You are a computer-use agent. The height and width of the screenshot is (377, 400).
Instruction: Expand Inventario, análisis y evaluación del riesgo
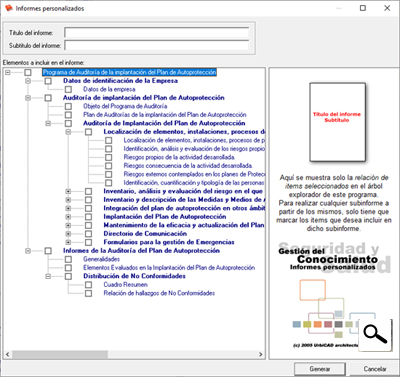(x=68, y=191)
